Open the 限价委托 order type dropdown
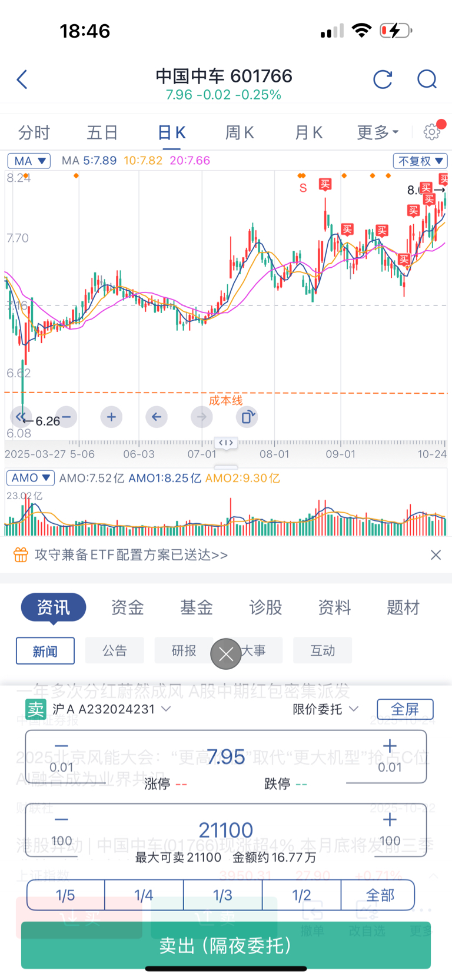Viewport: 452px width, 980px height. (325, 709)
